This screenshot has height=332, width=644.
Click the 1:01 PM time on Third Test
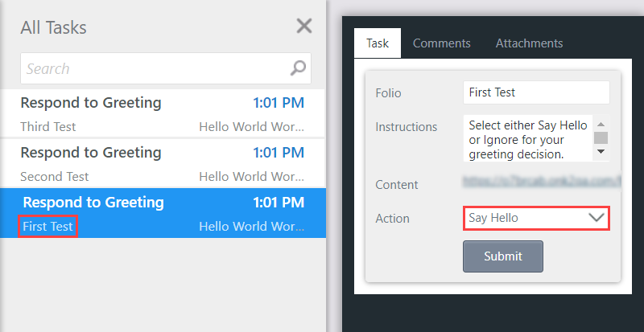click(x=279, y=103)
